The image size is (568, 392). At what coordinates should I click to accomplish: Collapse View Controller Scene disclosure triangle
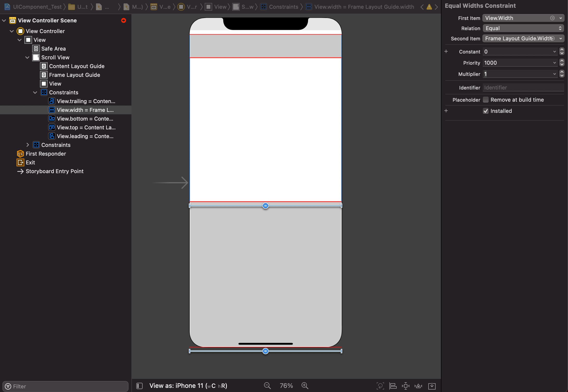coord(4,20)
